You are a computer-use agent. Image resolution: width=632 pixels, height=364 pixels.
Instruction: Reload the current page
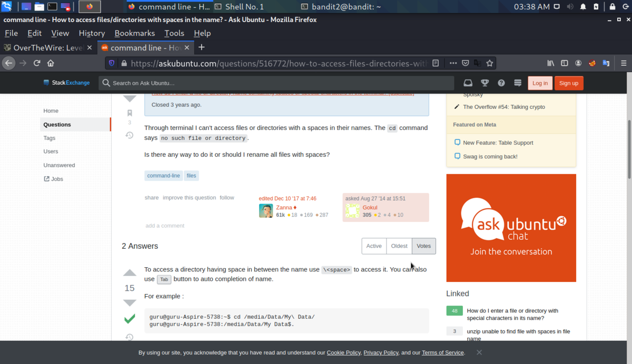[x=37, y=63]
